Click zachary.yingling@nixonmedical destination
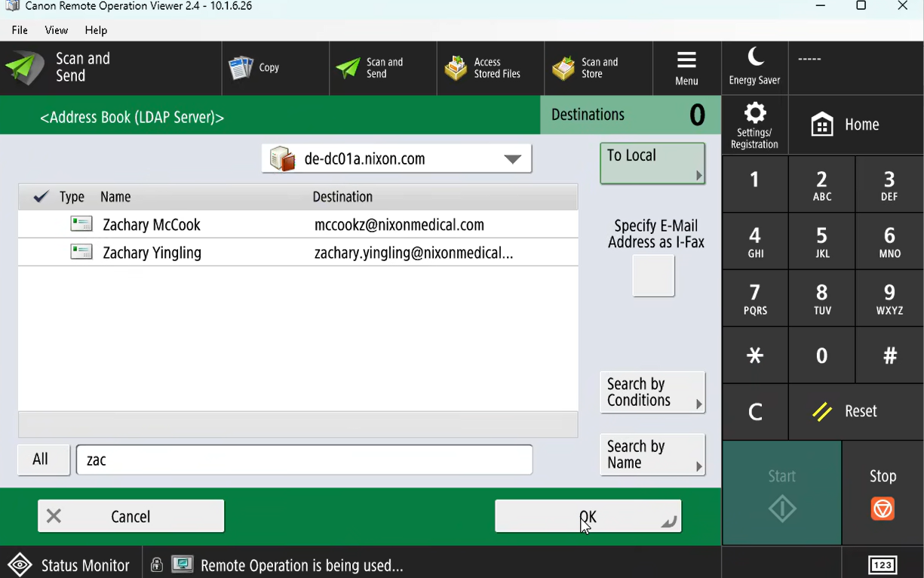Image resolution: width=924 pixels, height=578 pixels. [x=413, y=253]
